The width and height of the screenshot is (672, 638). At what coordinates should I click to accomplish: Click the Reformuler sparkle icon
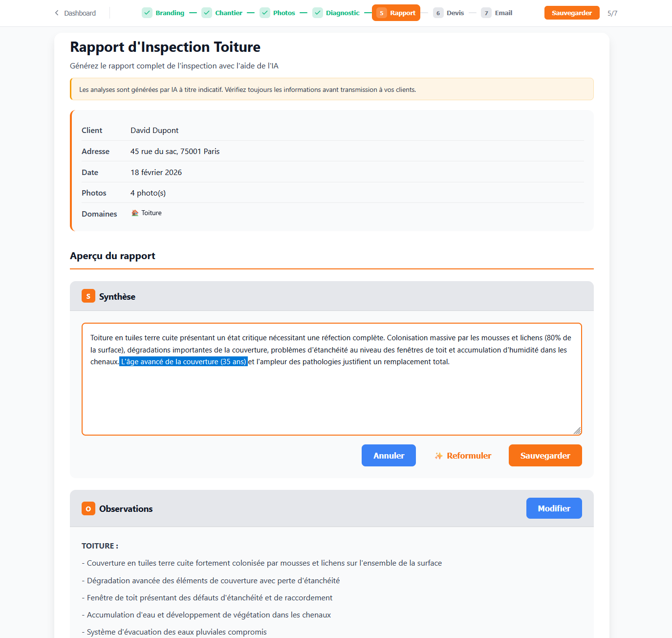tap(439, 456)
